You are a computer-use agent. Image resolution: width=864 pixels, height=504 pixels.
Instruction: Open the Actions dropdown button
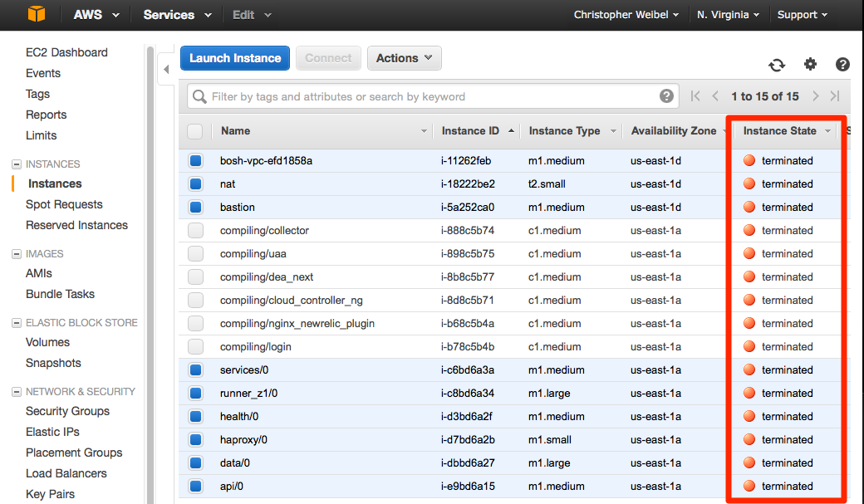pyautogui.click(x=404, y=58)
